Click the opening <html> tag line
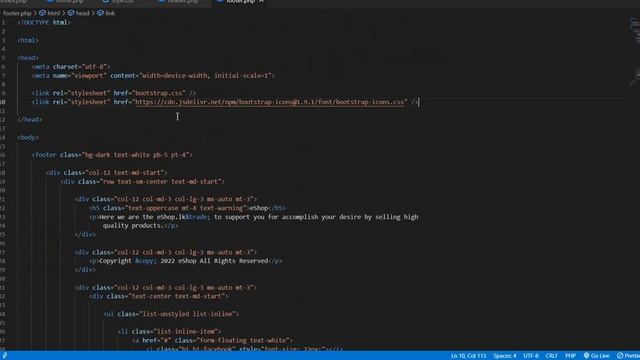This screenshot has height=360, width=640. [28, 40]
